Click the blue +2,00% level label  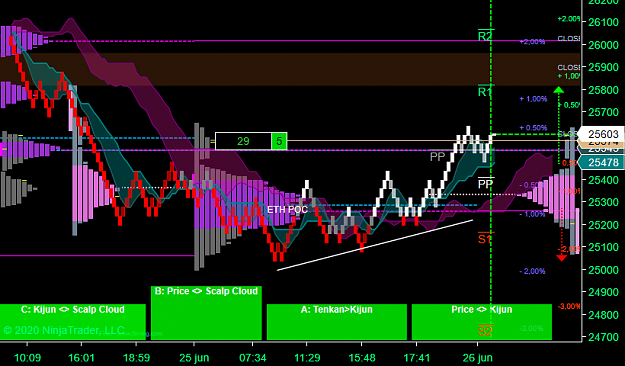[533, 42]
